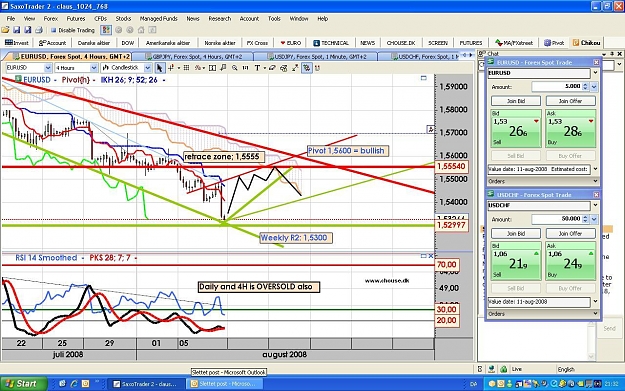625x391 pixels.
Task: Switch to Slettet post Microsoft Outlook taskbar button
Action: pyautogui.click(x=226, y=384)
